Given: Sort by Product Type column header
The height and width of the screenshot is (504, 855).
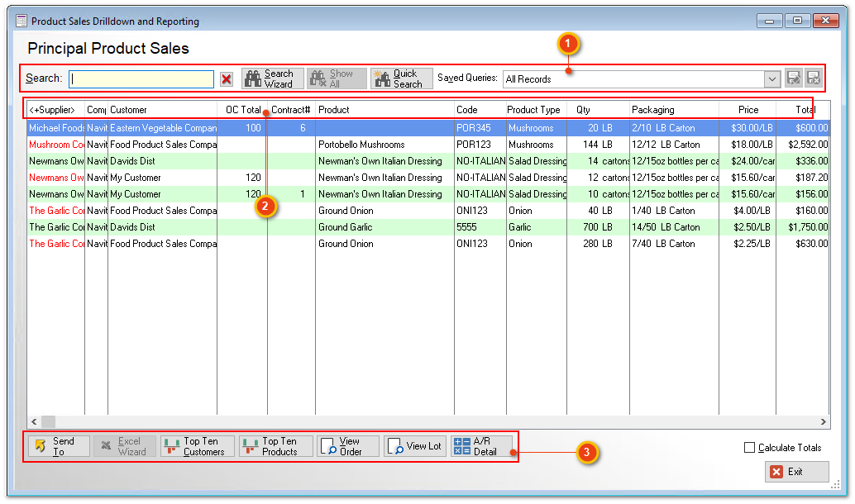Looking at the screenshot, I should 537,110.
